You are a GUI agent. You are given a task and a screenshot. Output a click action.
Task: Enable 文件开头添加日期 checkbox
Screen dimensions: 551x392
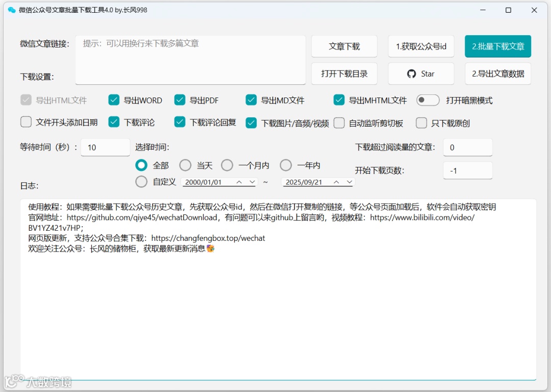coord(26,122)
